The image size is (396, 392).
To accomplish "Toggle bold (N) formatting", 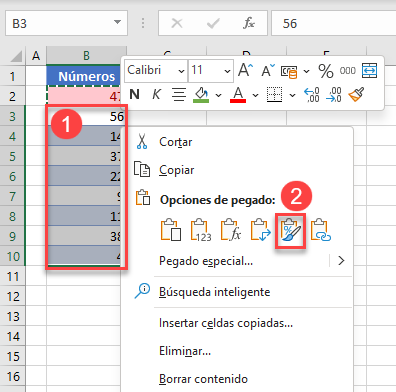I will tap(134, 95).
